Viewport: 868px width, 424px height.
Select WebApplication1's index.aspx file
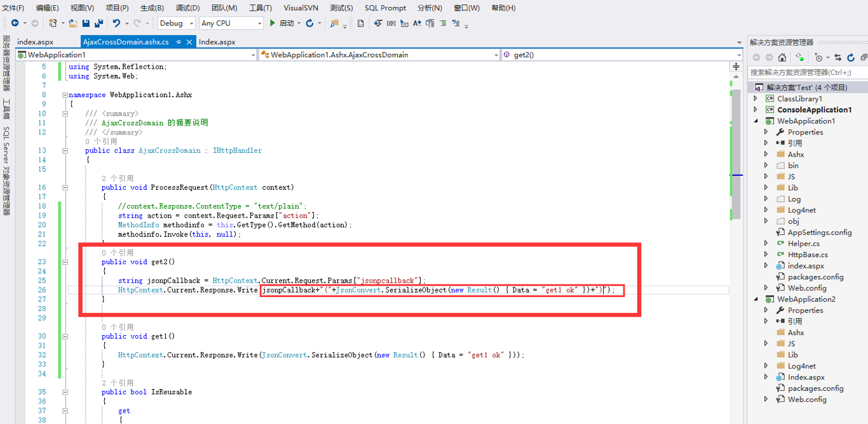coord(806,266)
